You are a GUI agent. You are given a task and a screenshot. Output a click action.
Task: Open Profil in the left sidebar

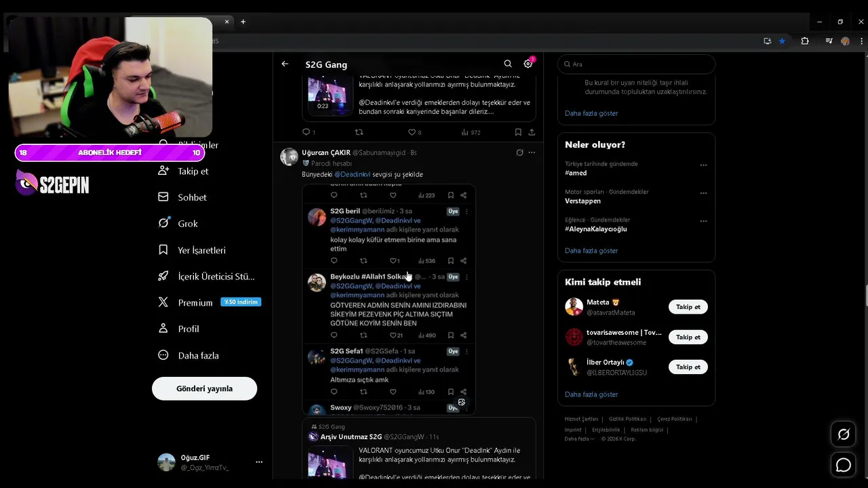point(179,329)
